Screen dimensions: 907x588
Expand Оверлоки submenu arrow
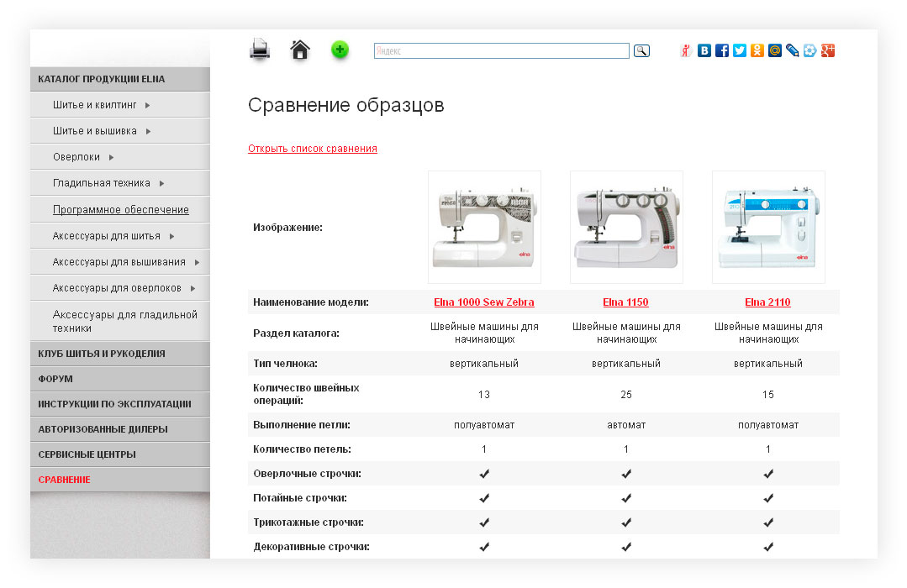[111, 157]
